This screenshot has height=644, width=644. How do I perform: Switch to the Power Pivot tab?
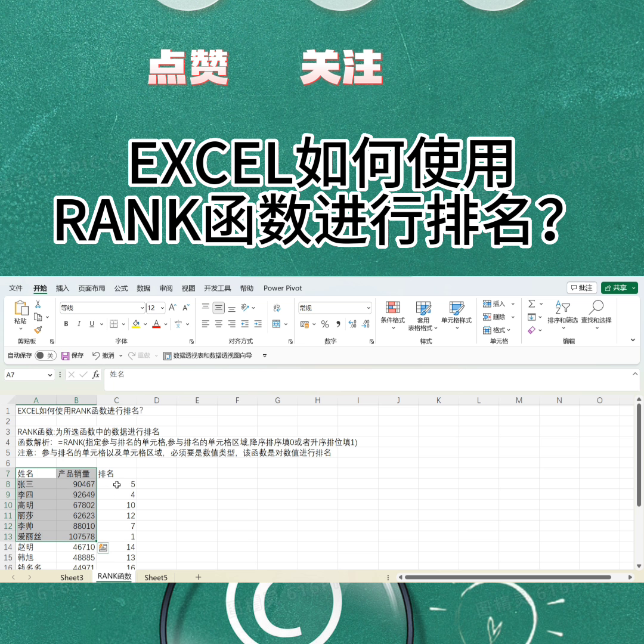click(283, 288)
